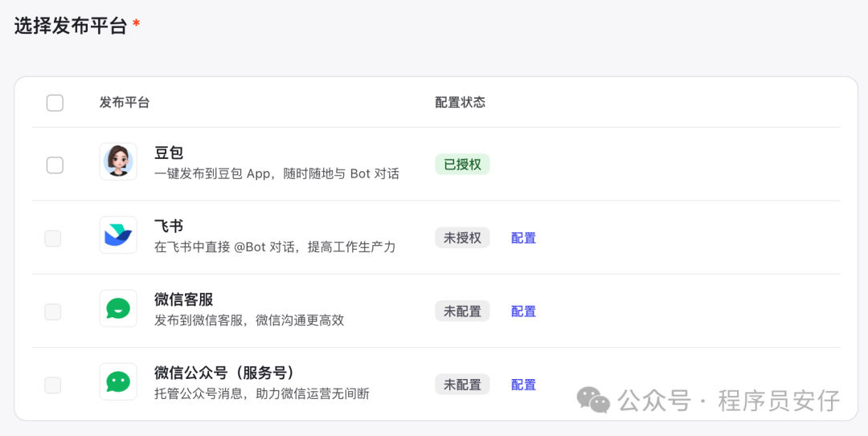Click the 未配置 badge in 微信客服 row
Viewport: 868px width, 436px height.
(462, 312)
